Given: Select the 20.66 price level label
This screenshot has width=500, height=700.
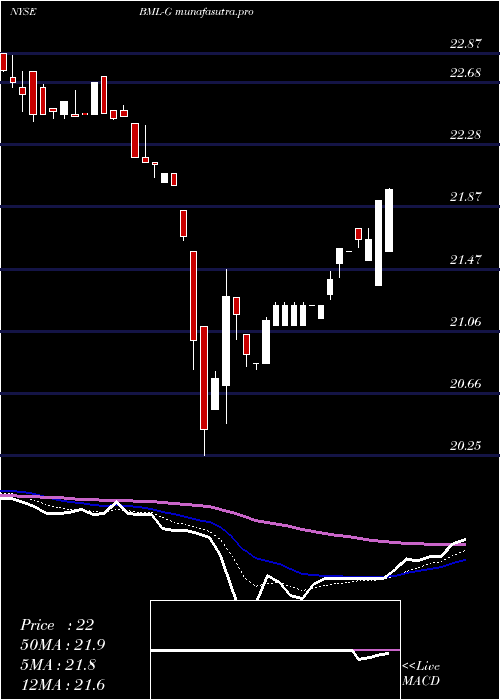Looking at the screenshot, I should [x=466, y=383].
